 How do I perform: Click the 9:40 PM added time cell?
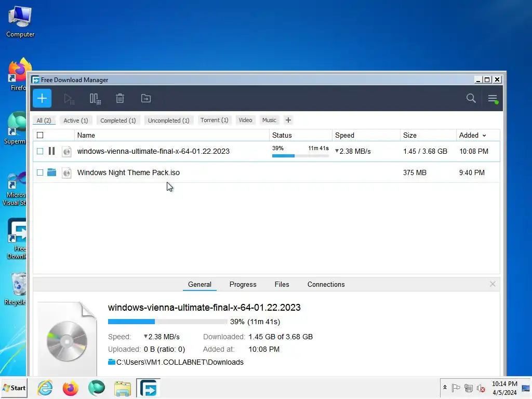(x=472, y=172)
